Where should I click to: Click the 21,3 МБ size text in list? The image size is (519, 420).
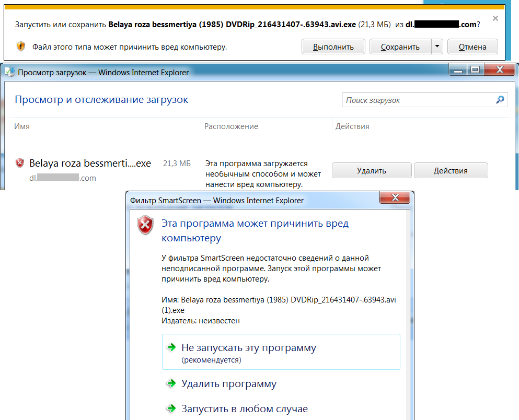click(177, 164)
